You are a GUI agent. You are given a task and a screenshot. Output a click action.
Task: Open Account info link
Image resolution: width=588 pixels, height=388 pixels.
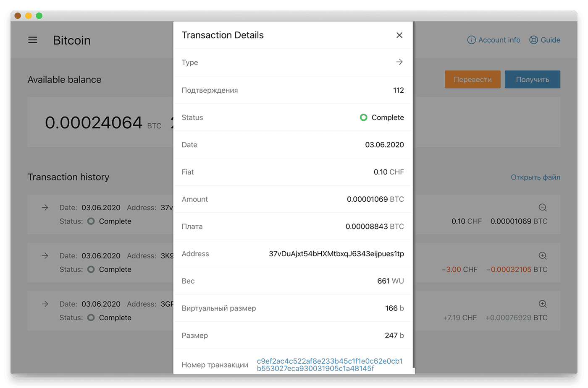click(x=494, y=40)
